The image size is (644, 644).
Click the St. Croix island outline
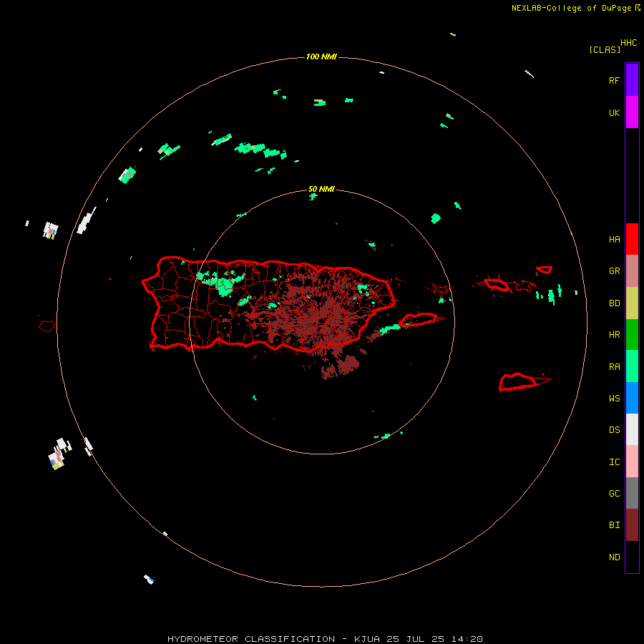pyautogui.click(x=518, y=382)
